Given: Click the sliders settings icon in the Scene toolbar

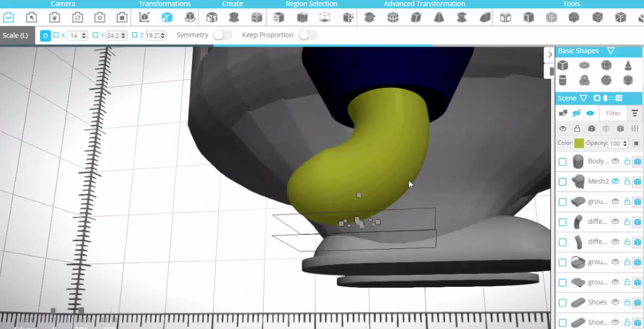Looking at the screenshot, I should [635, 128].
